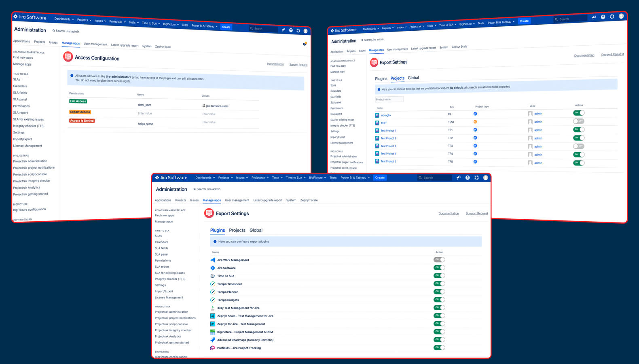The width and height of the screenshot is (639, 364).
Task: Toggle export for Test Project 5
Action: point(579,163)
